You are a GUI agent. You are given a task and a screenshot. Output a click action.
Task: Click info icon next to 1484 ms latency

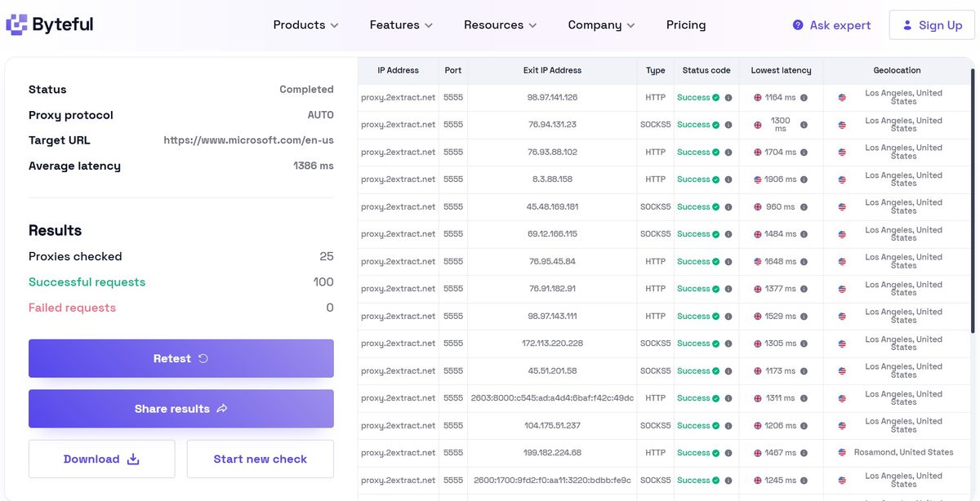coord(804,234)
